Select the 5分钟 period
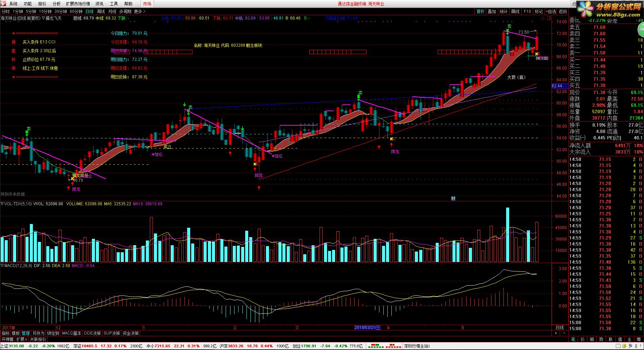Viewport: 644px width, 350px height. (x=31, y=11)
